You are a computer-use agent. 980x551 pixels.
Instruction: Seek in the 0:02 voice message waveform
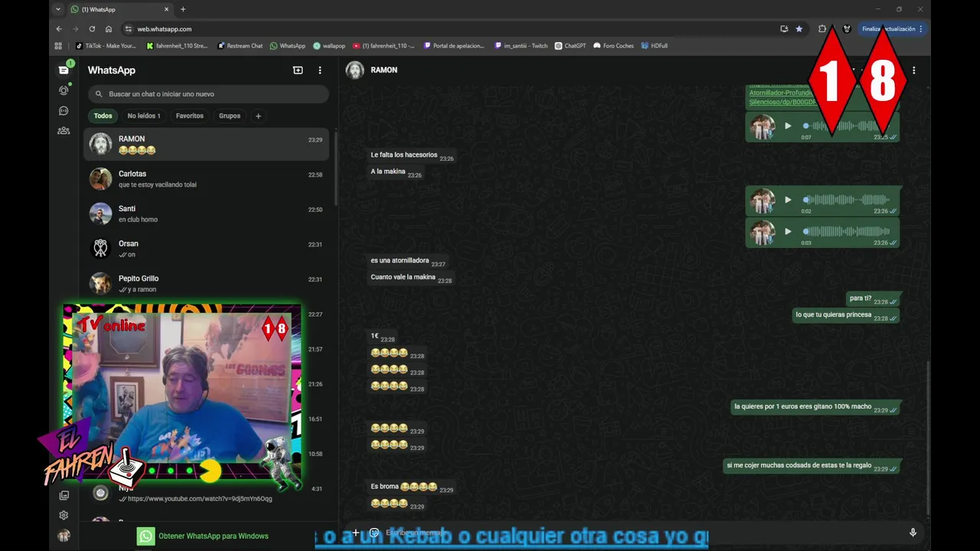847,200
